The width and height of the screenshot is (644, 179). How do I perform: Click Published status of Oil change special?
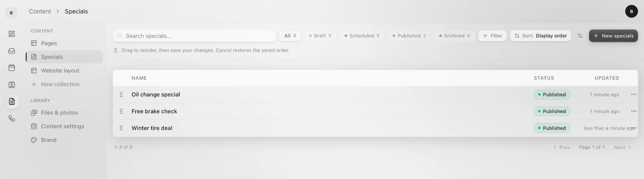552,95
